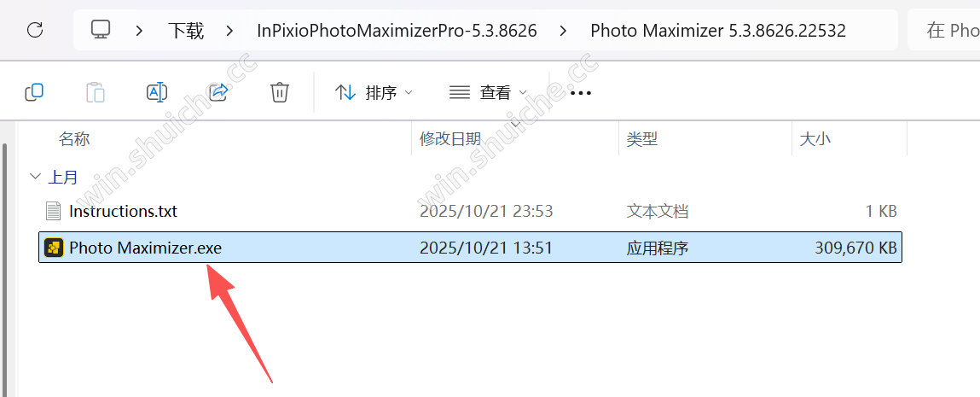This screenshot has height=397, width=980.
Task: Click the copy icon in toolbar
Action: coord(34,92)
